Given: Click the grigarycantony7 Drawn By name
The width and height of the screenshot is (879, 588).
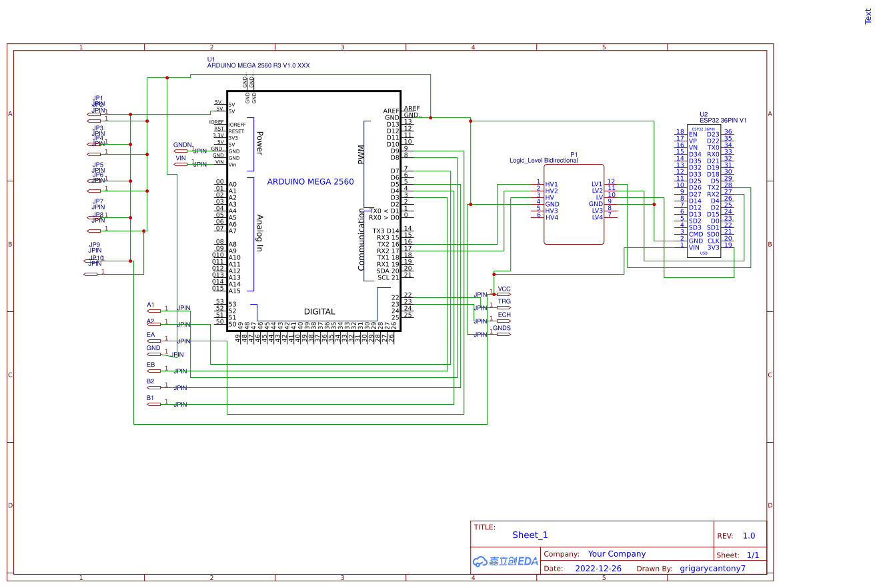Looking at the screenshot, I should pos(712,568).
